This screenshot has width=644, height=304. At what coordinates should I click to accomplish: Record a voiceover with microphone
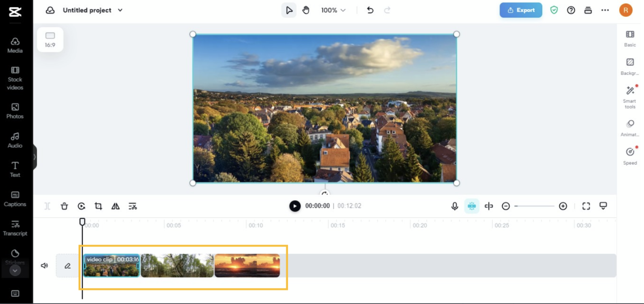point(454,206)
